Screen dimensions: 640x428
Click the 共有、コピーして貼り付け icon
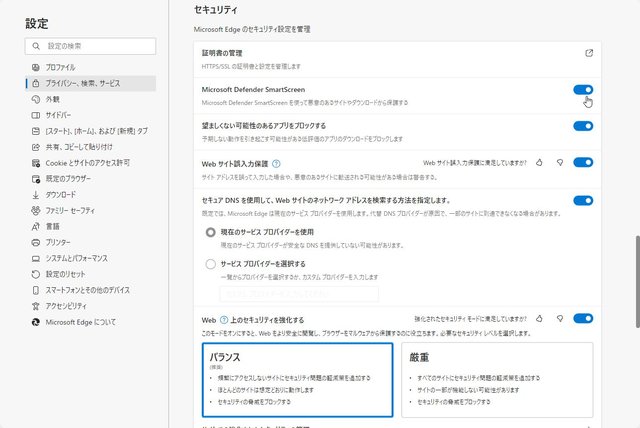(36, 147)
